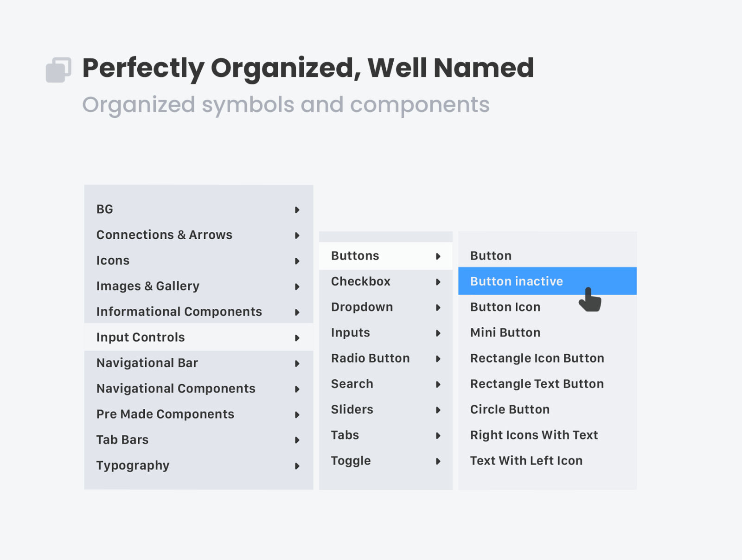Open the Toggle submenu
Image resolution: width=742 pixels, height=560 pixels.
coord(351,460)
